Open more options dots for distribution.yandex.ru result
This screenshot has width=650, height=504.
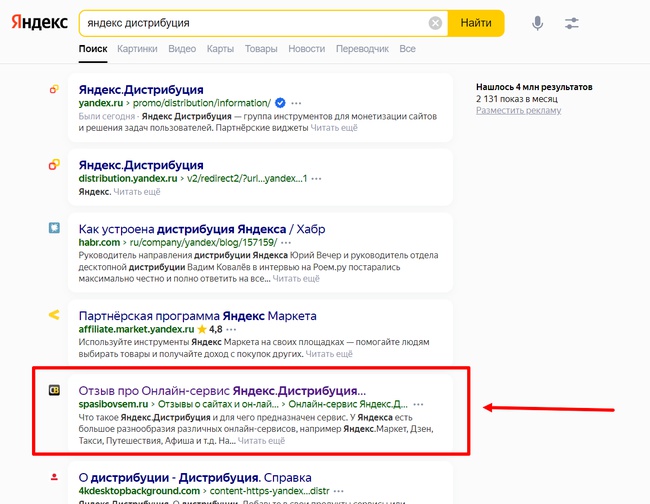pyautogui.click(x=316, y=179)
